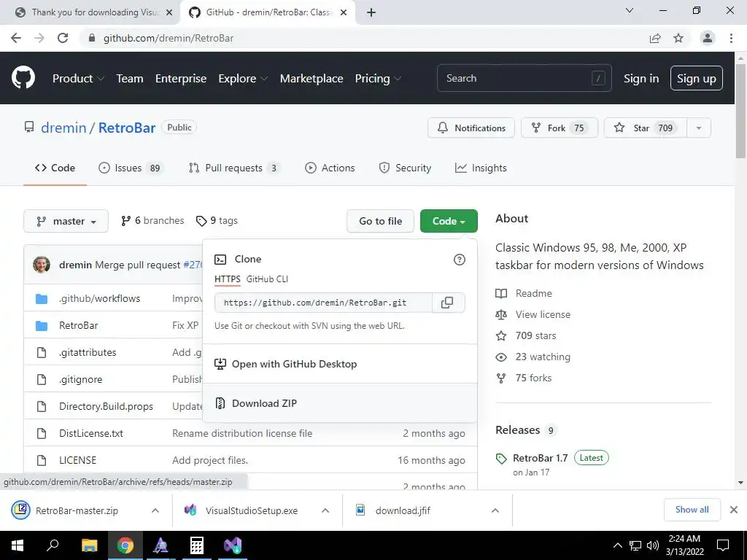Open Pull requests tab
The image size is (747, 560).
pos(234,168)
